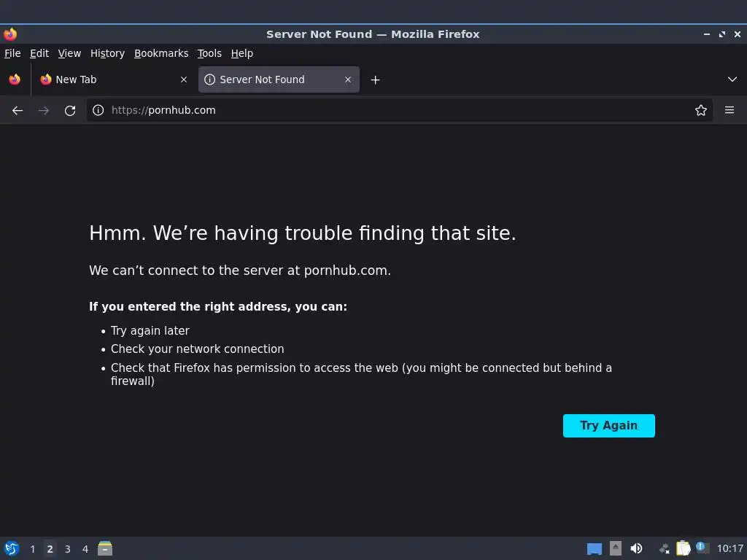The width and height of the screenshot is (747, 560).
Task: Open a new tab with the plus button
Action: click(x=376, y=80)
